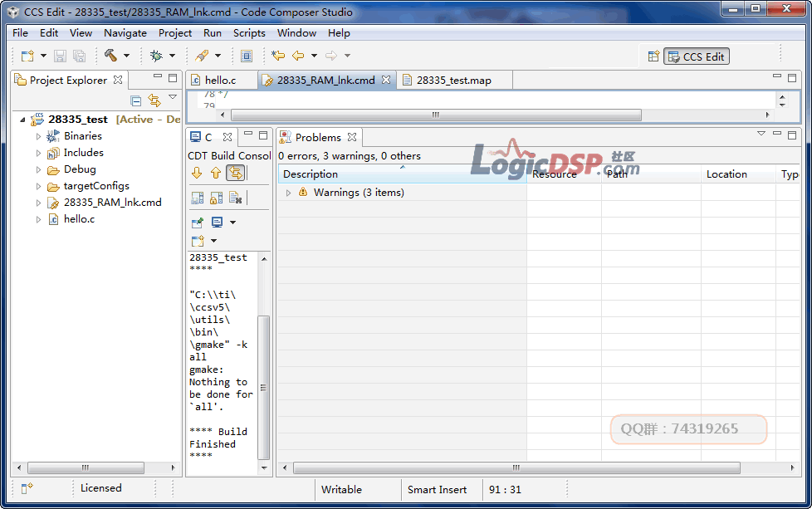This screenshot has height=509, width=812.
Task: Minimize the editor area panel
Action: click(777, 76)
